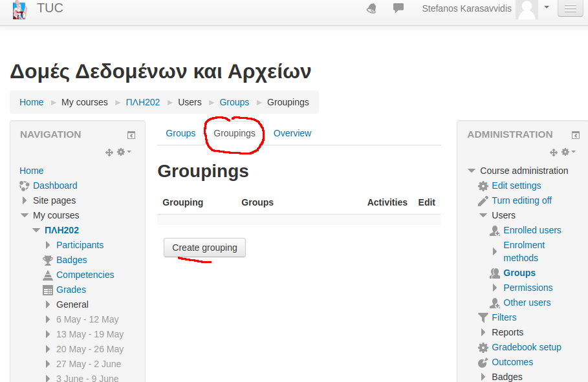Click the Edit settings gear icon
The width and height of the screenshot is (588, 382).
click(483, 186)
